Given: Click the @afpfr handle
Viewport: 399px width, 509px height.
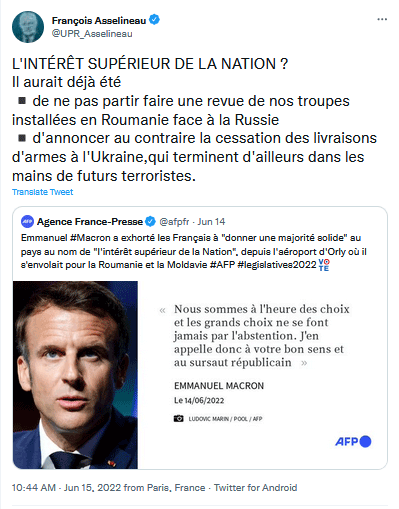Looking at the screenshot, I should [x=174, y=222].
